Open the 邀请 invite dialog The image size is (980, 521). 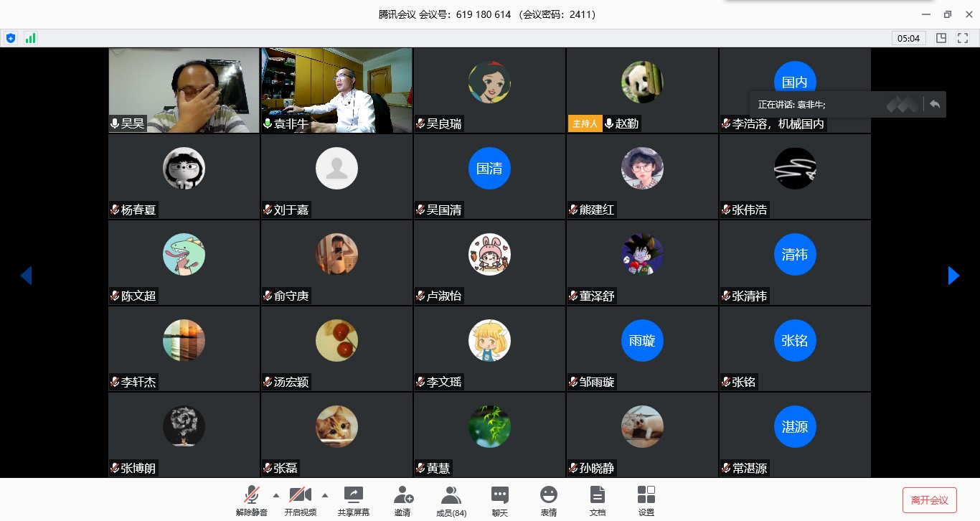point(402,501)
